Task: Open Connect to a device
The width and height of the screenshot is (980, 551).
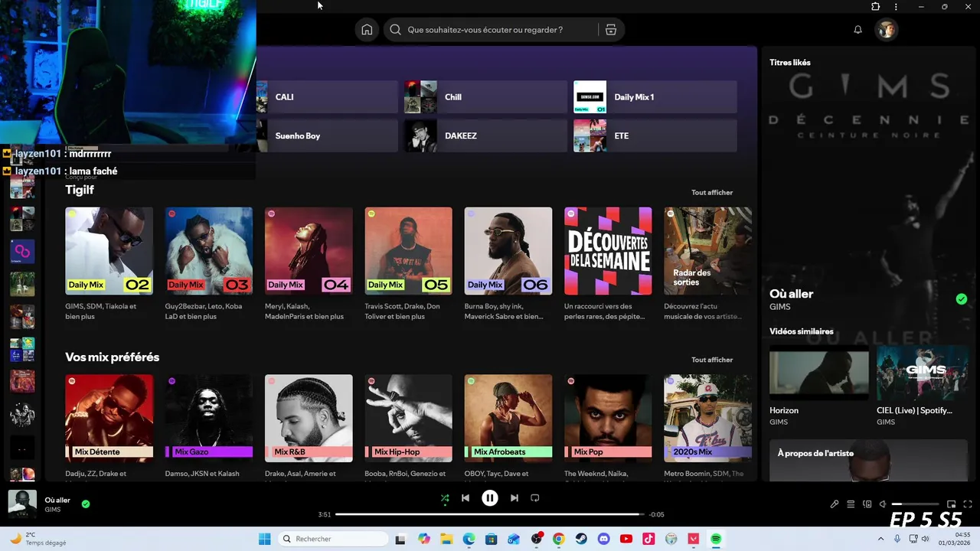Action: coord(867,504)
